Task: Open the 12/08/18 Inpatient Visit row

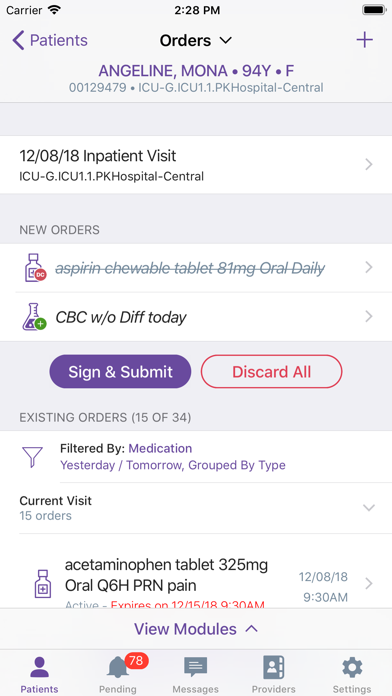Action: (x=196, y=165)
